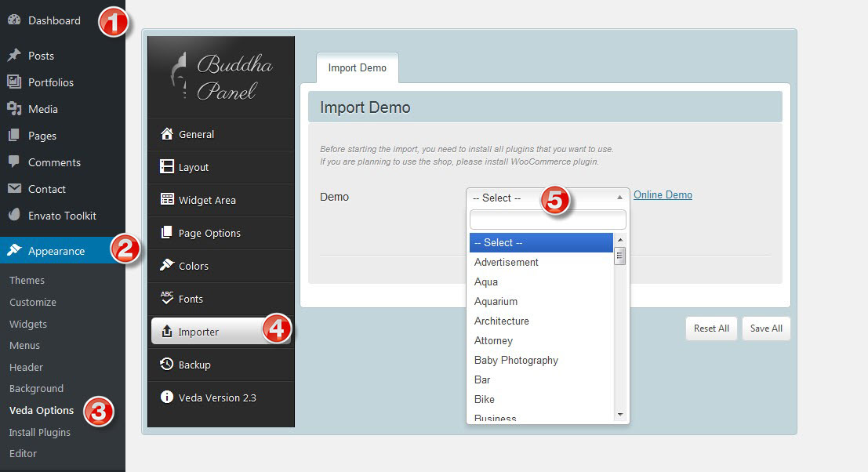Screen dimensions: 868x472
Task: Click the Comments bubble icon
Action: pyautogui.click(x=14, y=162)
